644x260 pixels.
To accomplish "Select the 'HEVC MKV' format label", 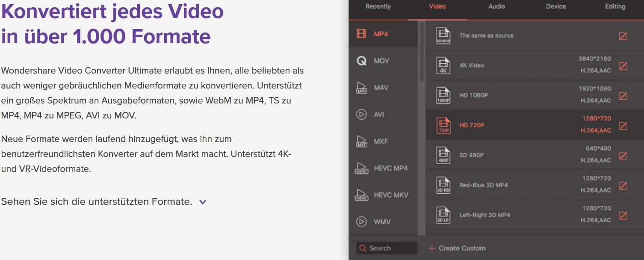I will coord(391,195).
